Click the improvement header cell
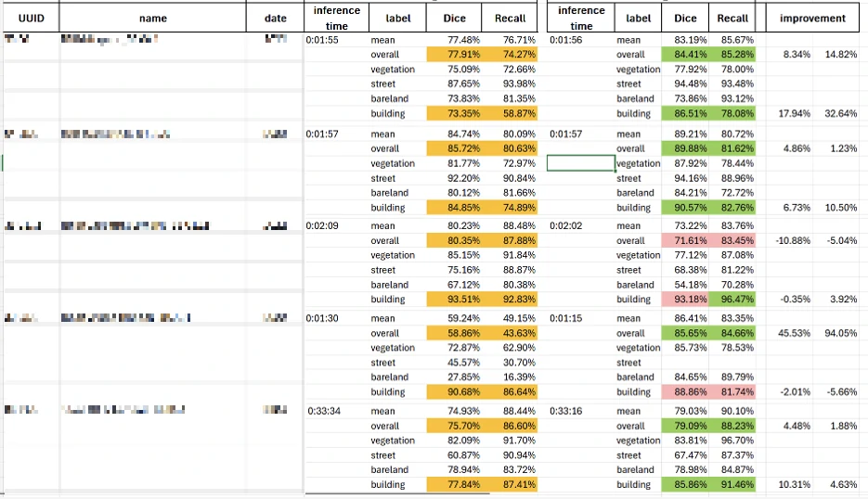The height and width of the screenshot is (499, 868). pos(812,18)
